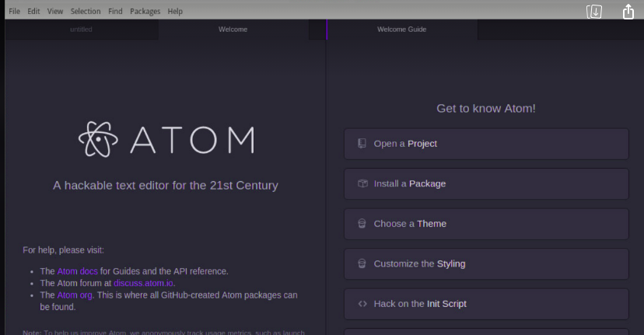Open the Atom docs link
644x335 pixels.
(77, 271)
